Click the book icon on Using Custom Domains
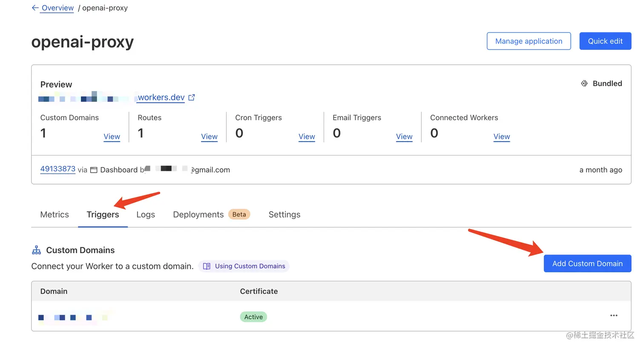 click(207, 266)
